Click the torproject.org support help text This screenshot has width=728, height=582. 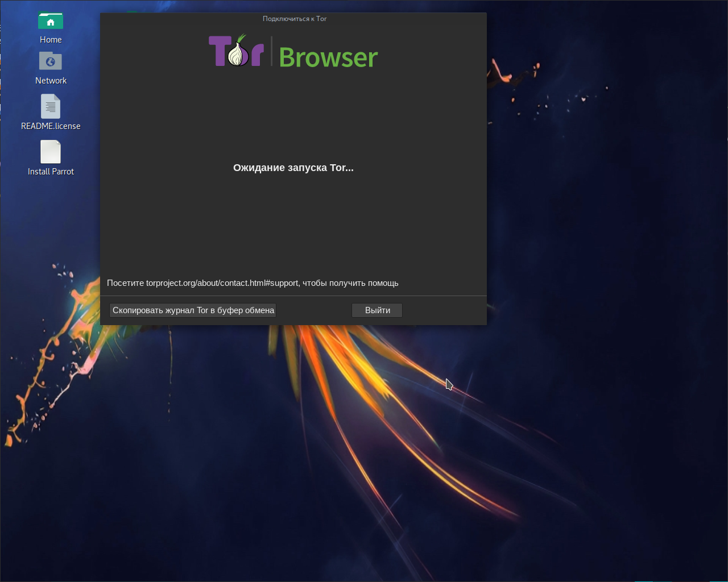pos(253,283)
